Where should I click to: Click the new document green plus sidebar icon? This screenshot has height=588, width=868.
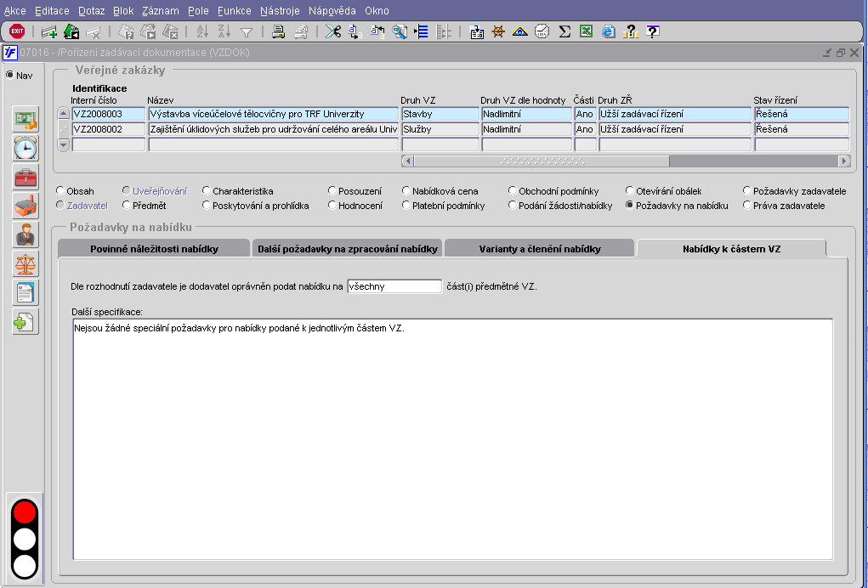[x=26, y=322]
